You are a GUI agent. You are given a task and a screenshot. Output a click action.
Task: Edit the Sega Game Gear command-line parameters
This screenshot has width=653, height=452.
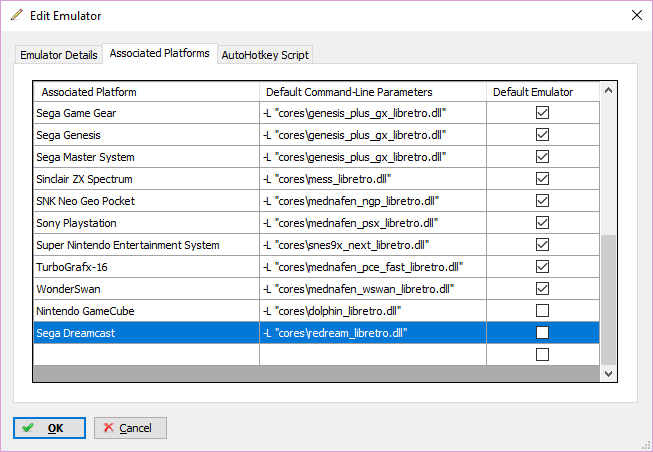pyautogui.click(x=373, y=113)
